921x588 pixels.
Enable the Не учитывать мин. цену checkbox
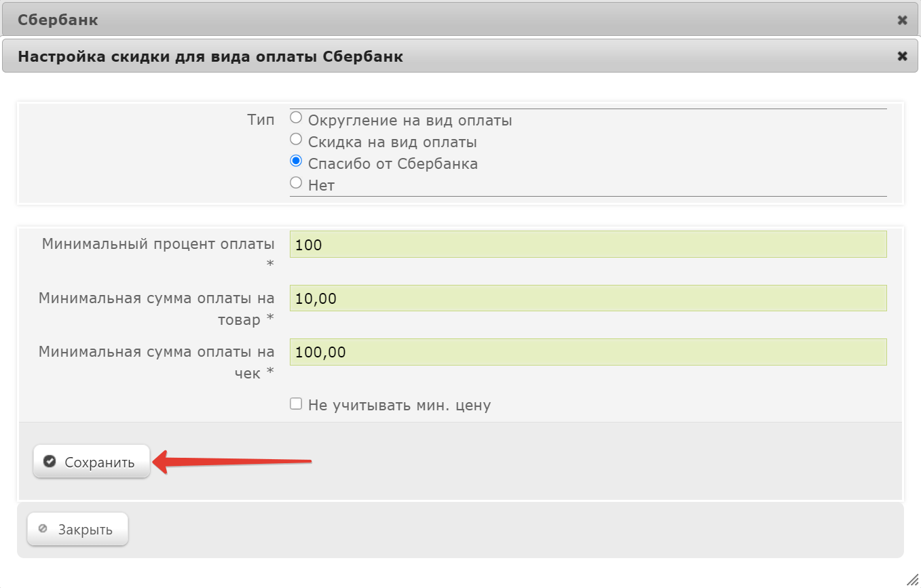click(x=296, y=404)
